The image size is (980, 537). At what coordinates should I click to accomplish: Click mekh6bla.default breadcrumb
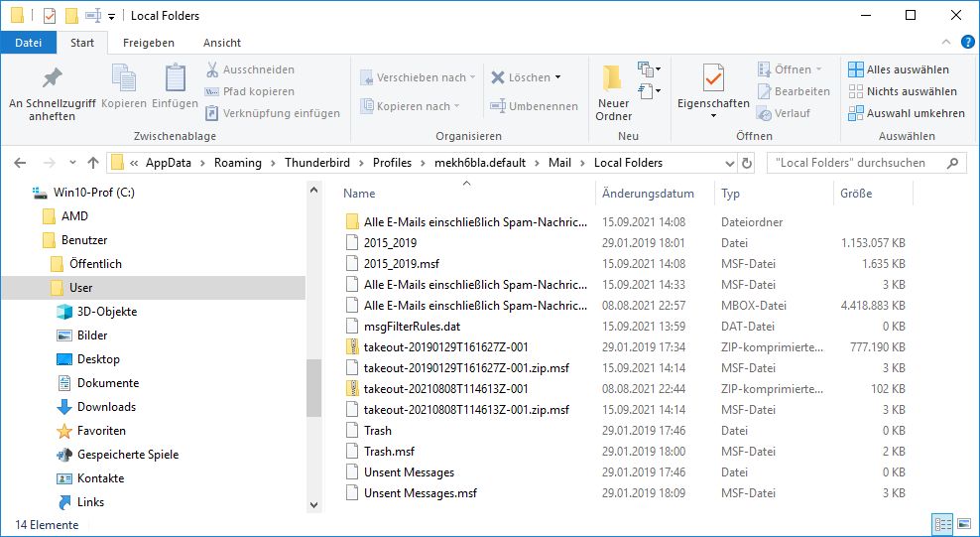pos(480,163)
